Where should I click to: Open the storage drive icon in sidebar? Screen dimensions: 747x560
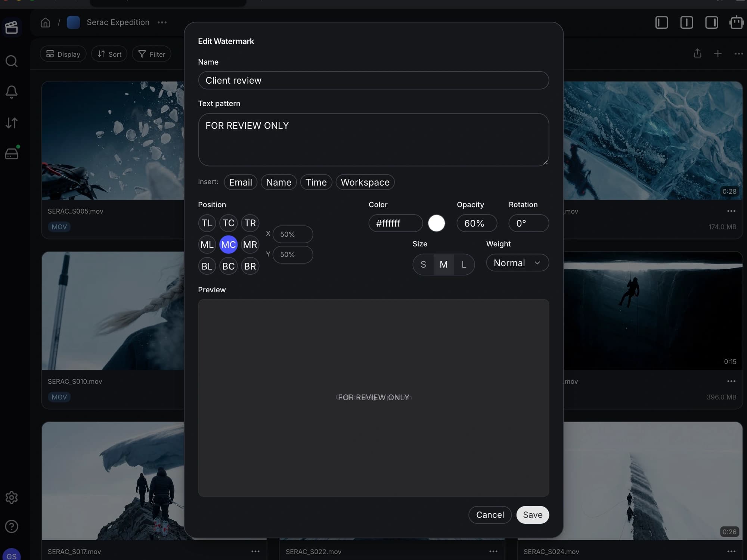12,153
